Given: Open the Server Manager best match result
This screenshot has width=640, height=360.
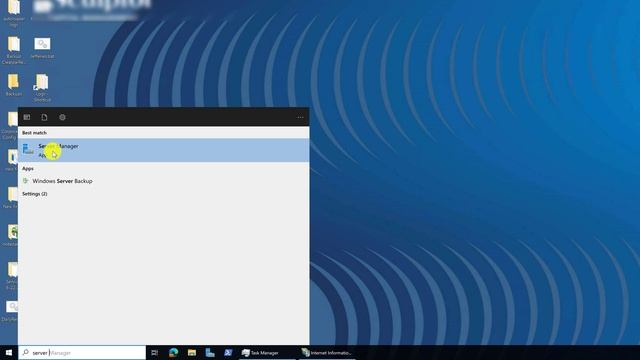Looking at the screenshot, I should pos(163,150).
